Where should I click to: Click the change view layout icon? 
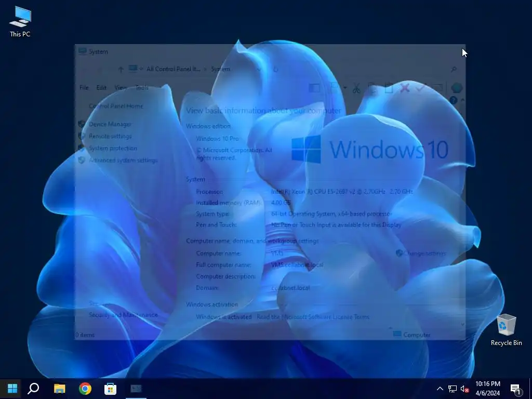[335, 88]
